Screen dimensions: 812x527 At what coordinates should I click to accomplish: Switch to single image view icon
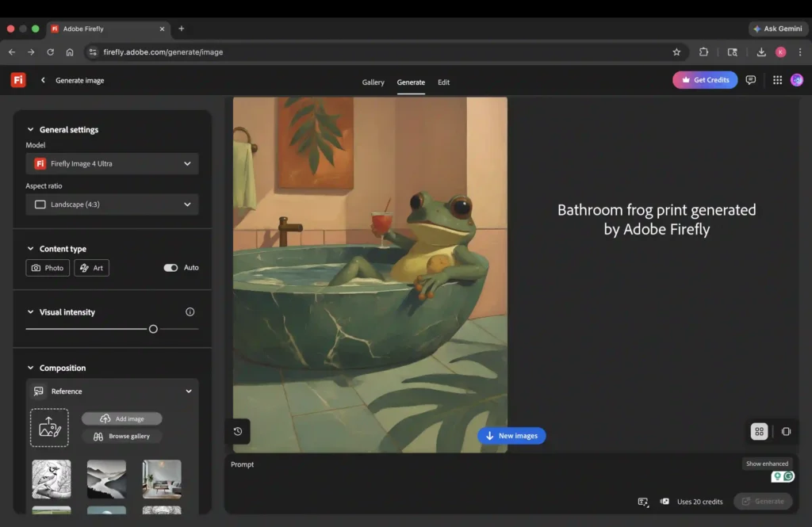(x=786, y=431)
